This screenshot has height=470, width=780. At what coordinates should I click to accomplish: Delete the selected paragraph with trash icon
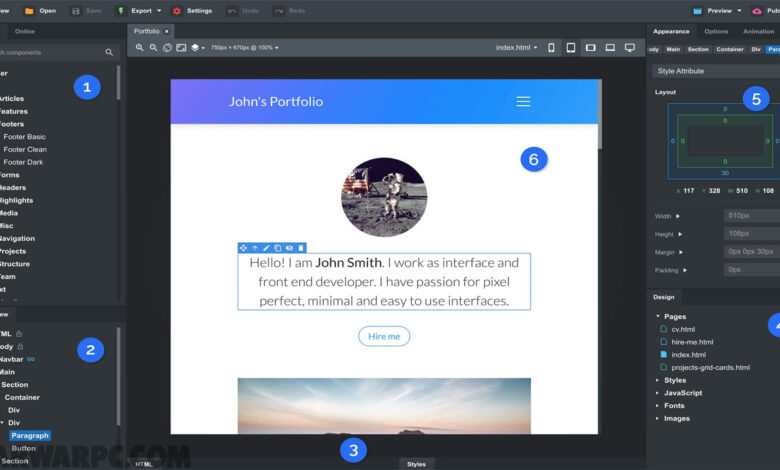(301, 248)
